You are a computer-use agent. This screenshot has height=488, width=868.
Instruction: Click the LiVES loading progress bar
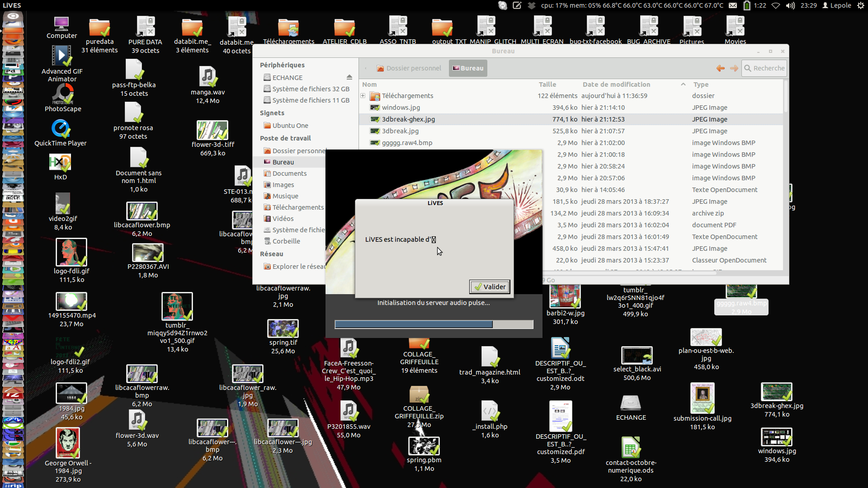tap(434, 324)
